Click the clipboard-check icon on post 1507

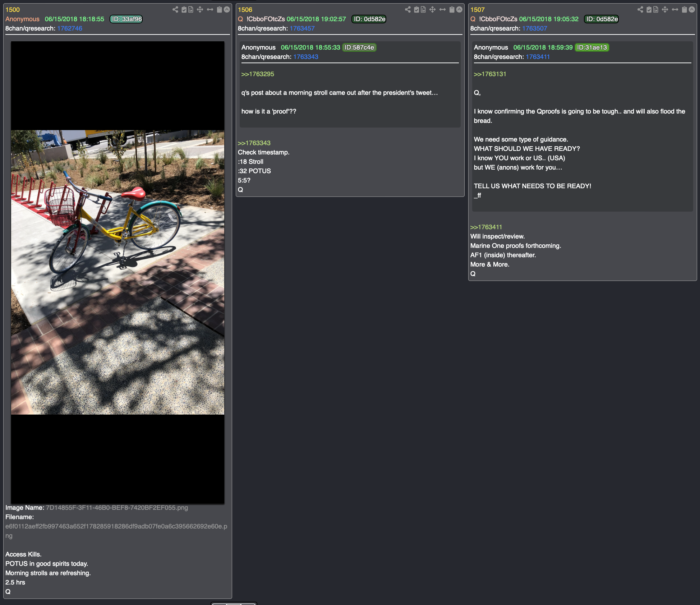click(649, 10)
